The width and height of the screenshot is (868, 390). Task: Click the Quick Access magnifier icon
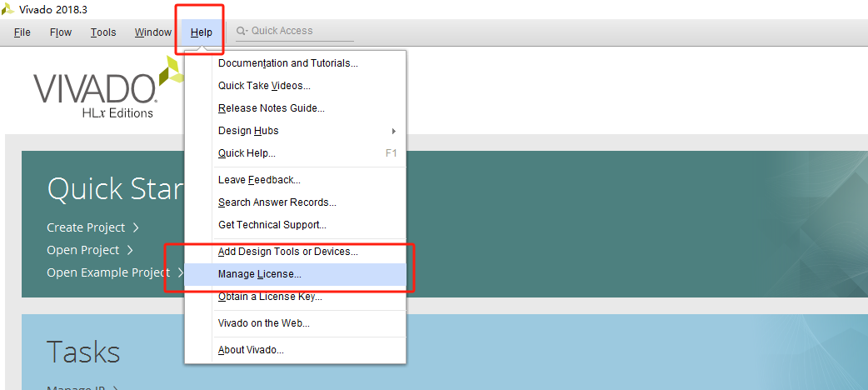[242, 31]
